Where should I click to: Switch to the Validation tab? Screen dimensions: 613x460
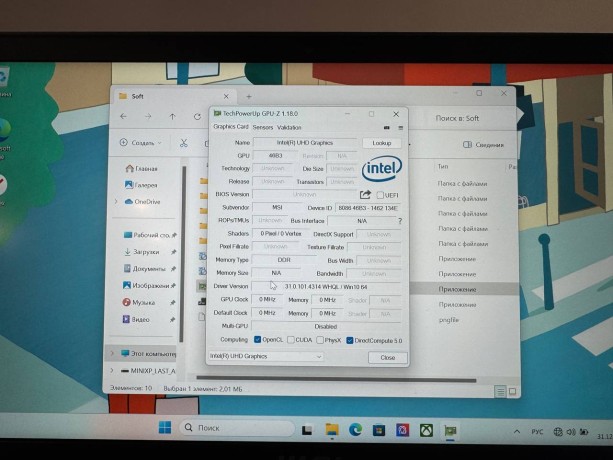[x=289, y=127]
